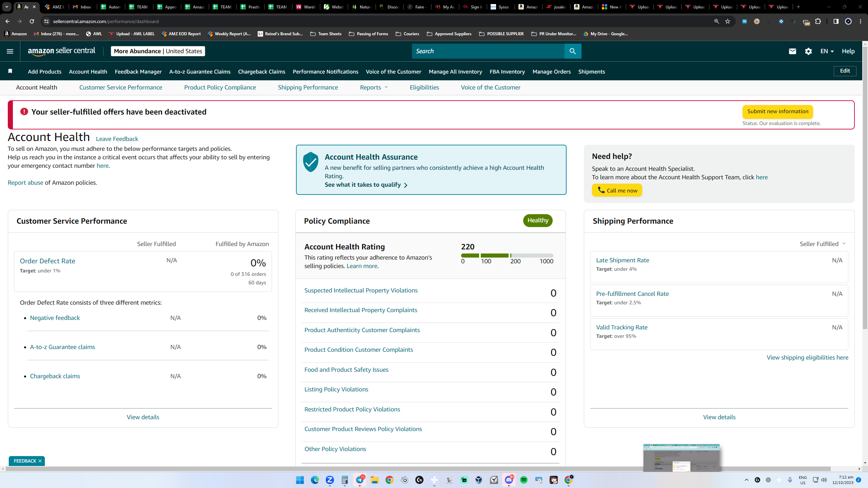The image size is (868, 488).
Task: Close the active Amazon browser tab
Action: tap(34, 7)
